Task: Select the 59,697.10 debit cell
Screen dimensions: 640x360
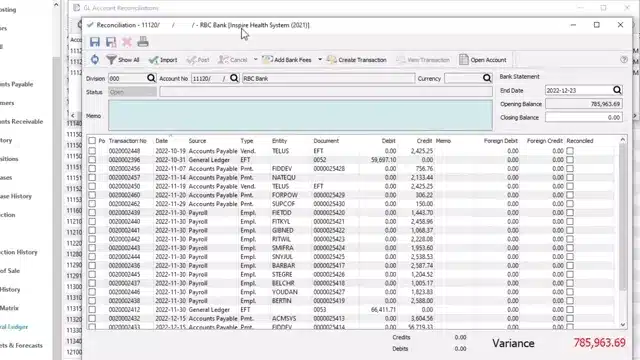Action: tap(383, 160)
